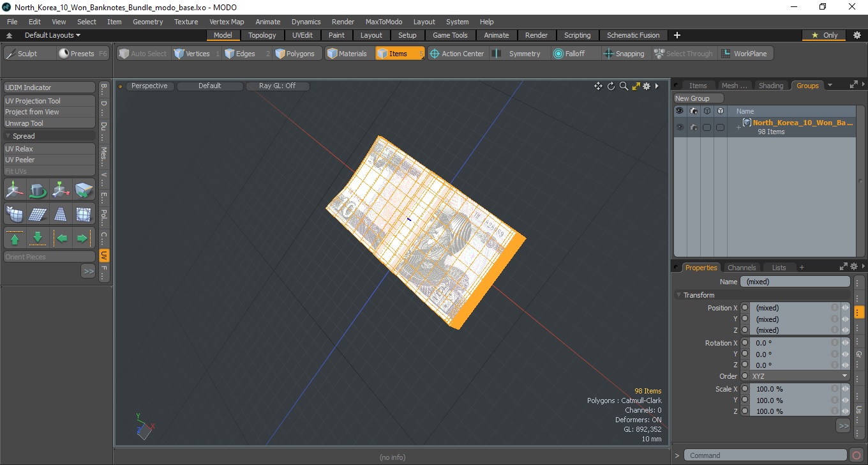The image size is (868, 465).
Task: Collapse the Spread section
Action: (8, 136)
